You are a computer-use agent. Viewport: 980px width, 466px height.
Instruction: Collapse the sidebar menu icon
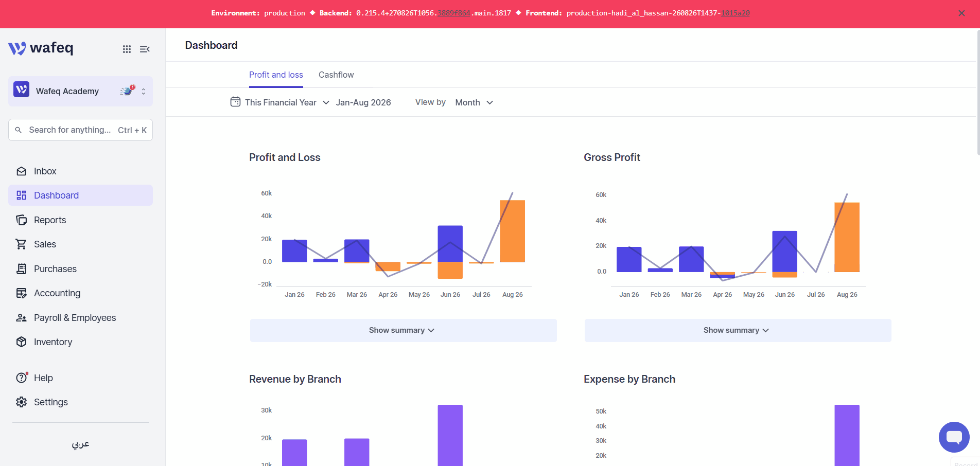click(145, 49)
